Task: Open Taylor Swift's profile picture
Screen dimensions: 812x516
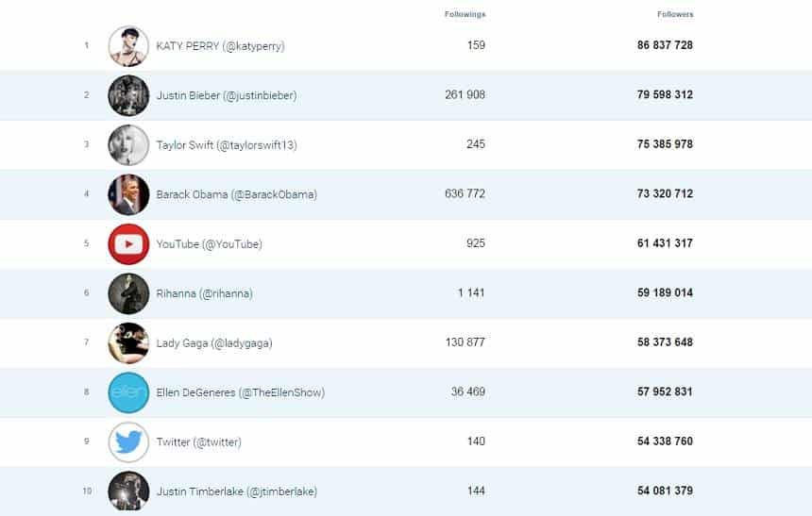Action: [x=128, y=144]
